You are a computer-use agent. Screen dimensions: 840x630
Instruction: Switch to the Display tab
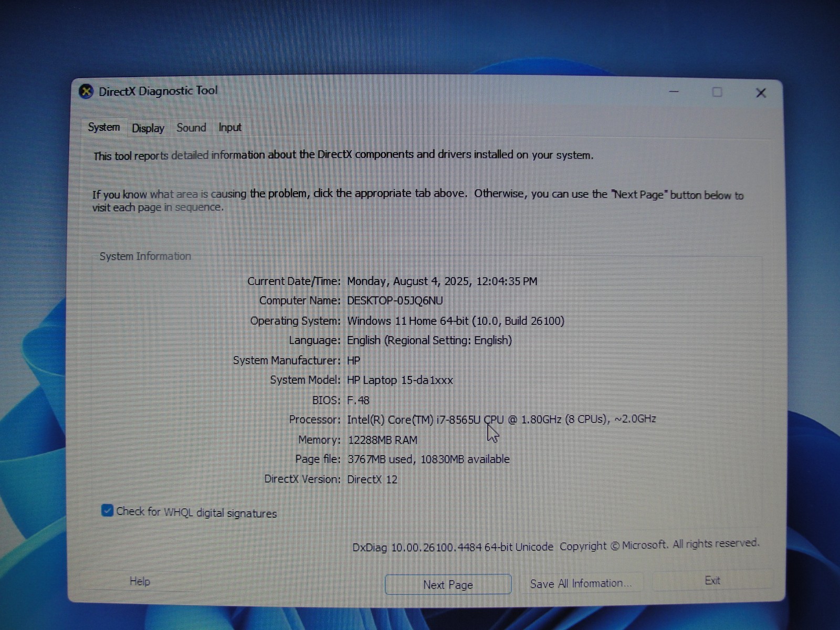(148, 128)
